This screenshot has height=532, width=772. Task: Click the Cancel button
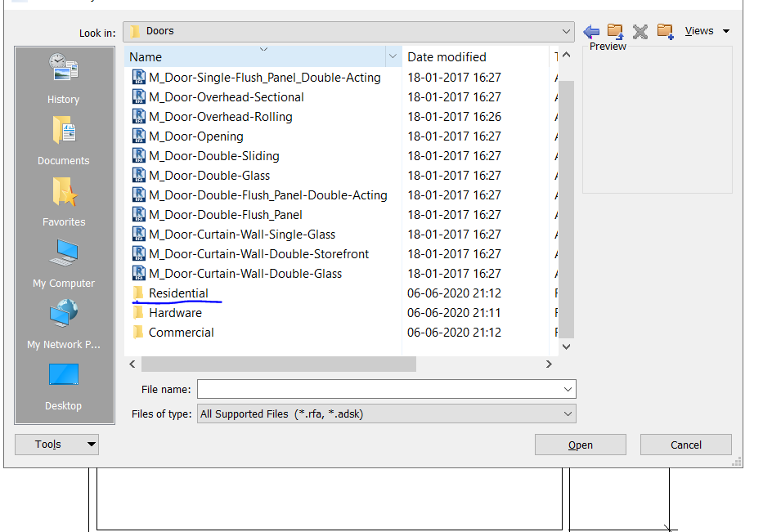(685, 445)
